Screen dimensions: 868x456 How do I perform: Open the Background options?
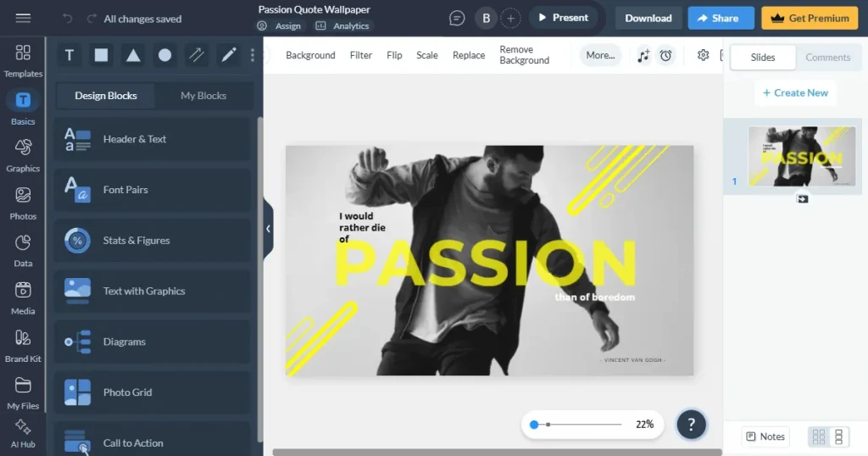(x=310, y=55)
